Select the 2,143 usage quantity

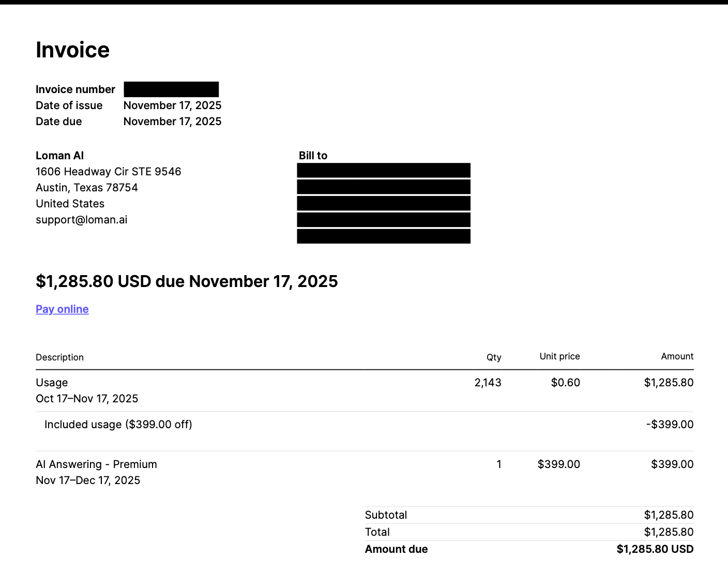coord(488,383)
